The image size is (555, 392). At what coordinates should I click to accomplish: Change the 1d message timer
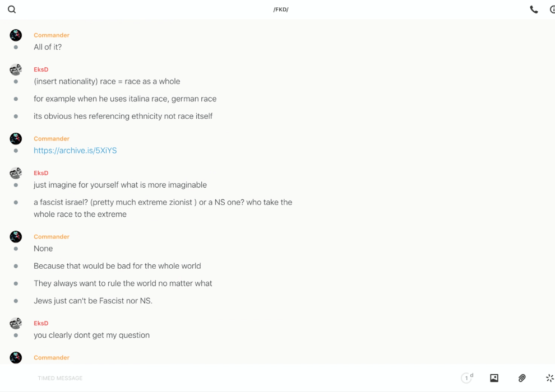[x=467, y=378]
